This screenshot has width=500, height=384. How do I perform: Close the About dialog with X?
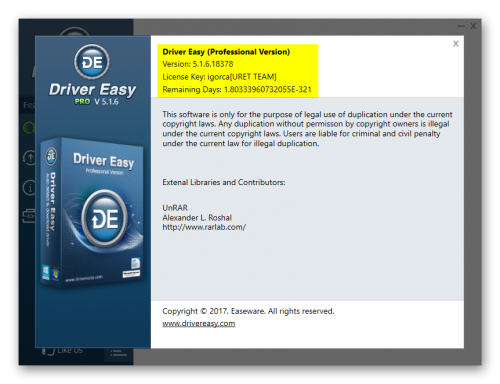[456, 43]
